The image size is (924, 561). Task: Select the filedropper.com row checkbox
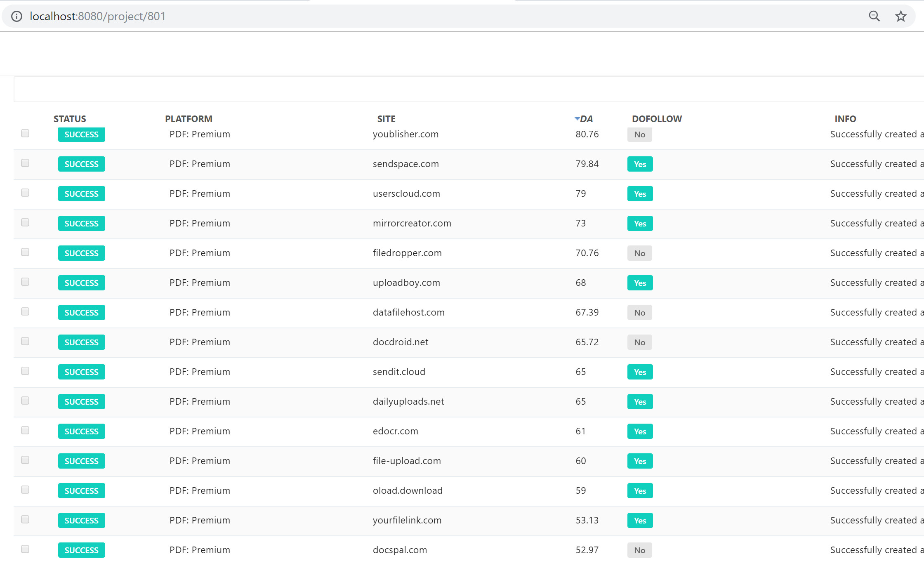pos(25,252)
